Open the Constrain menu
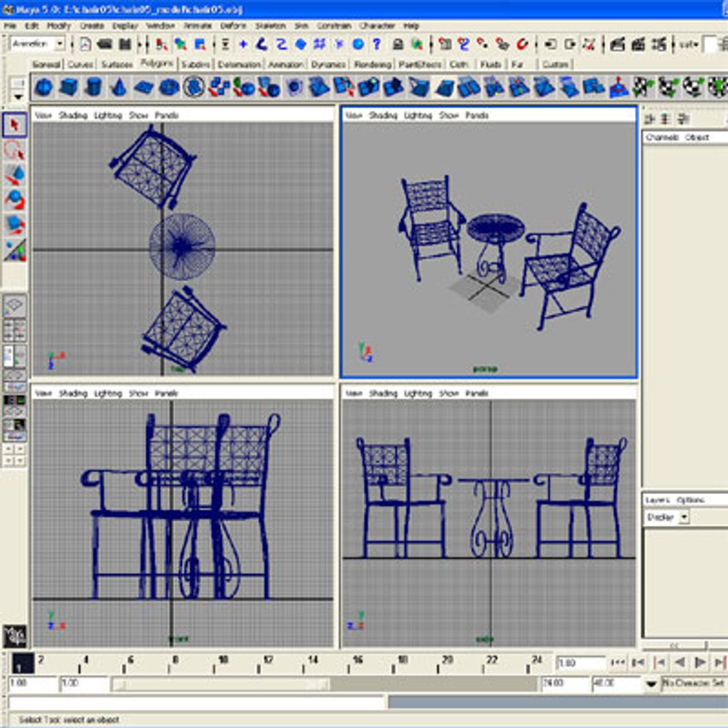This screenshot has width=728, height=728. pos(334,26)
